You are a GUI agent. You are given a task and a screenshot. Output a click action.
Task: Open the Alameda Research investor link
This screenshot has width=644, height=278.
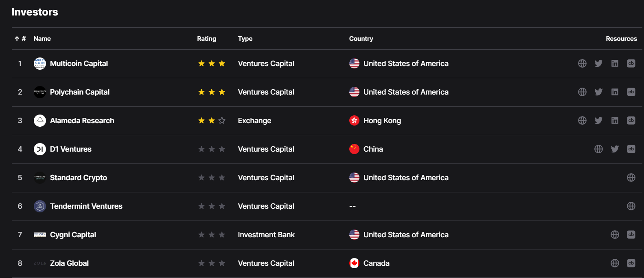click(82, 121)
